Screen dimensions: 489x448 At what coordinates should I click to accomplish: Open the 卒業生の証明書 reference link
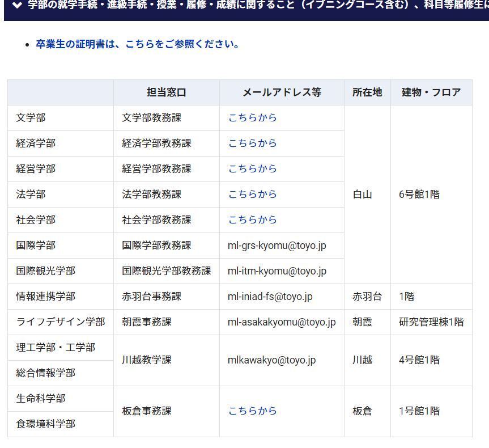coord(137,44)
